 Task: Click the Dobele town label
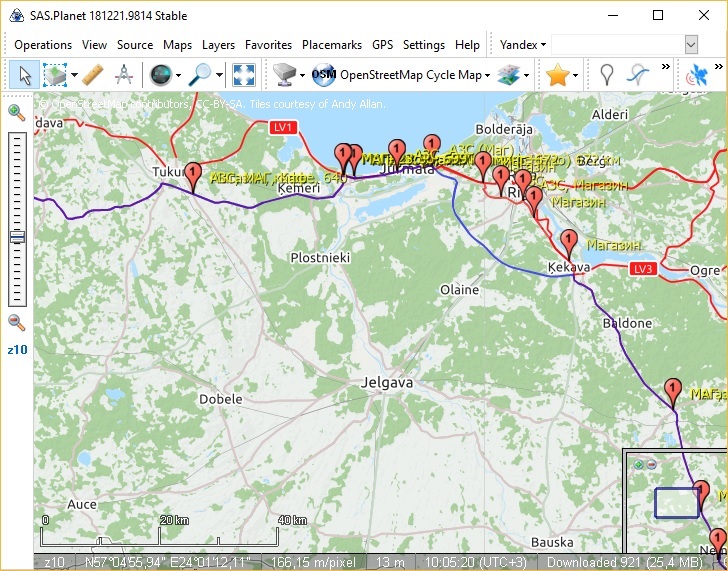tap(221, 399)
